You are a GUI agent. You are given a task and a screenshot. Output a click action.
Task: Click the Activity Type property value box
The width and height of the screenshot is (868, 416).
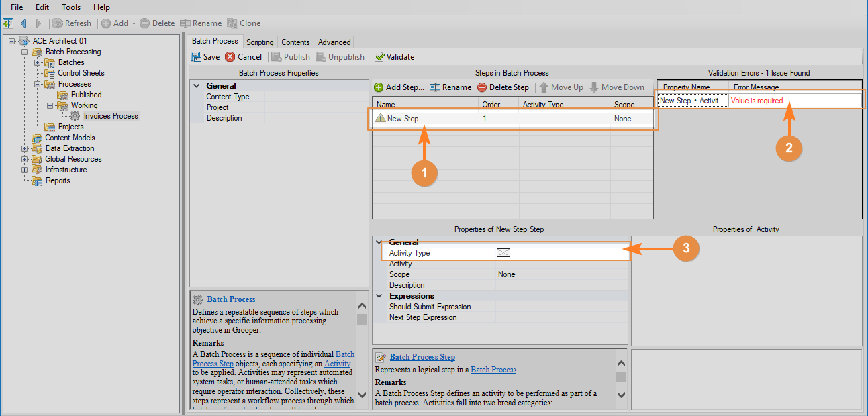click(503, 253)
